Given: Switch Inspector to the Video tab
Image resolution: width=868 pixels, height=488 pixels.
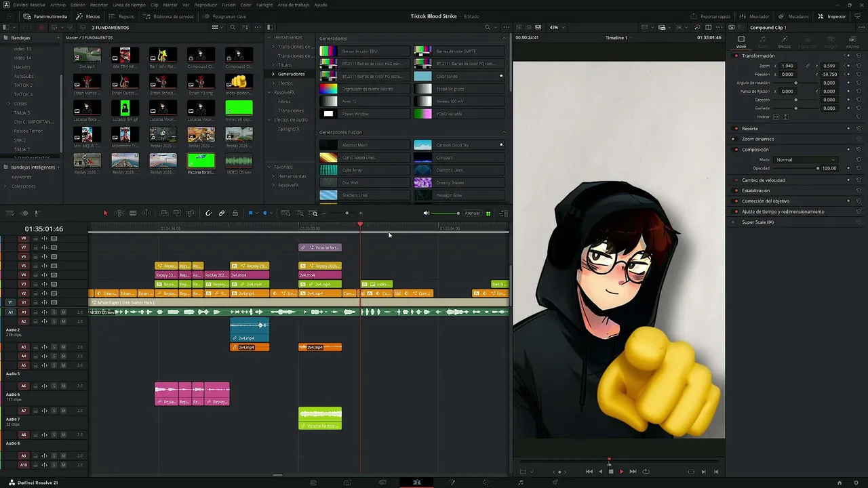Looking at the screenshot, I should point(741,42).
